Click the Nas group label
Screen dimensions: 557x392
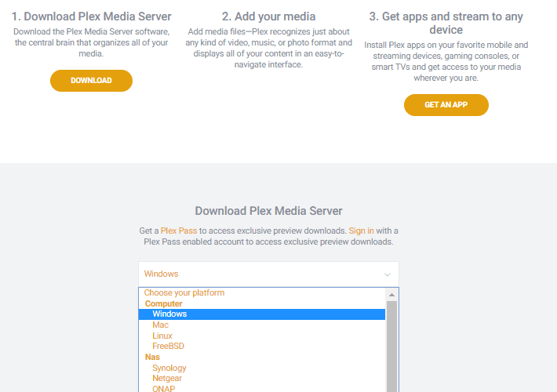pyautogui.click(x=152, y=357)
